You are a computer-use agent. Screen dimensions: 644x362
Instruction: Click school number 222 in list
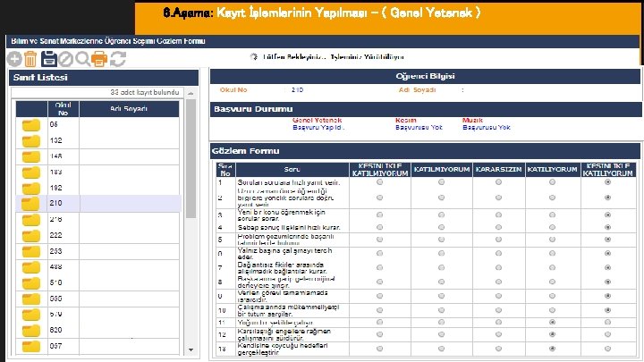pos(55,235)
